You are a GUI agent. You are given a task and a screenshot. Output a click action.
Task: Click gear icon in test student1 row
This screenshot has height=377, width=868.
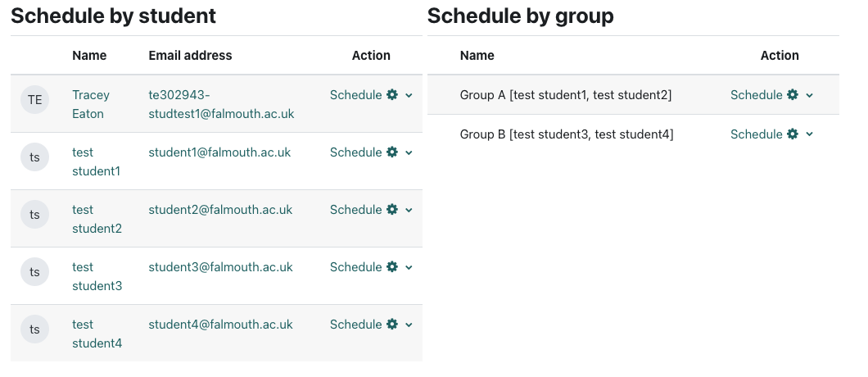coord(392,152)
